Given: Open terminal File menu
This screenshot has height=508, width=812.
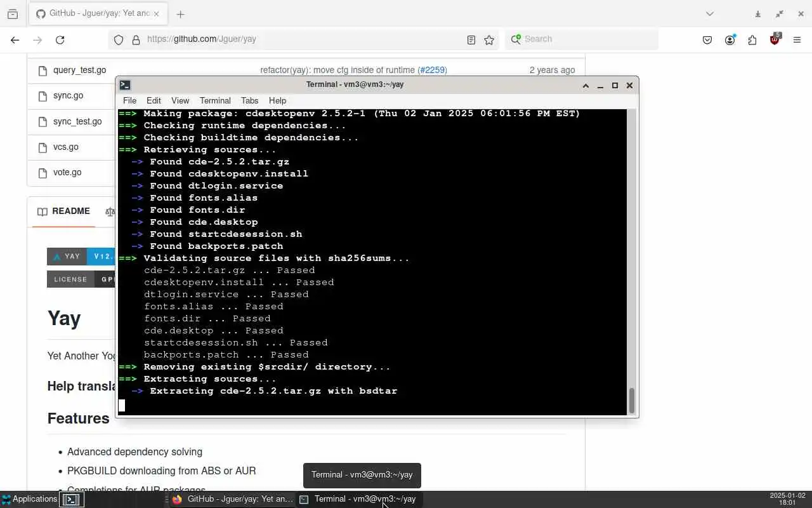Looking at the screenshot, I should tap(129, 100).
